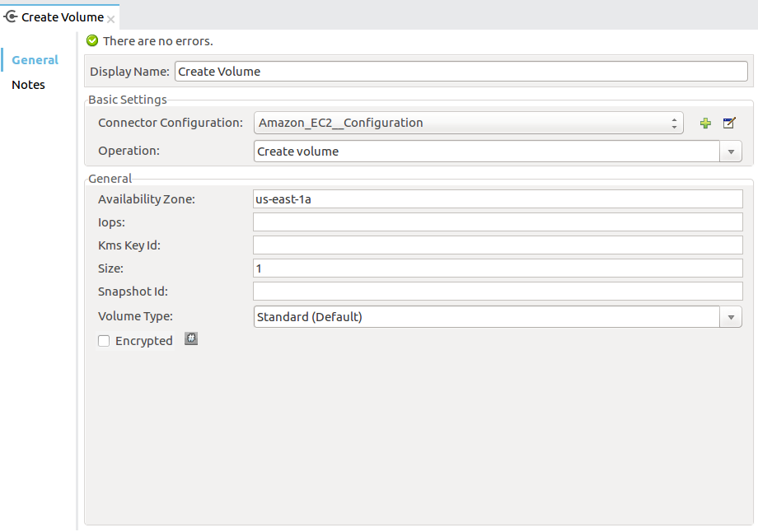Toggle expression mode beside the Encrypted checkbox
The image size is (758, 532).
(191, 338)
